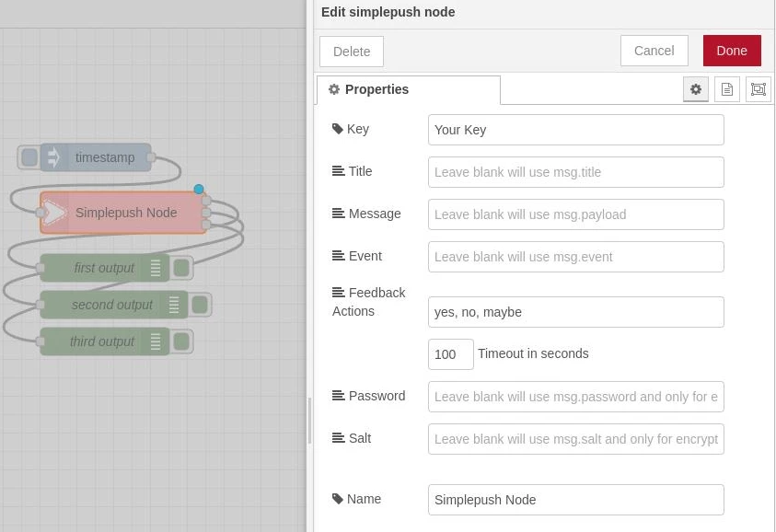Click the Salt input field
This screenshot has height=532, width=776.
(575, 439)
